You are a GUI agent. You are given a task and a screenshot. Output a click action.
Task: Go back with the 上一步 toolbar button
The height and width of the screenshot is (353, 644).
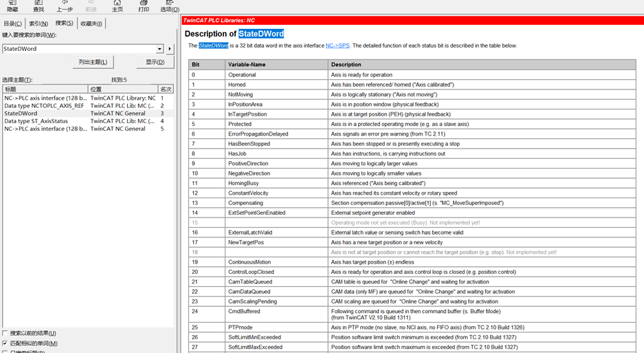tap(65, 6)
